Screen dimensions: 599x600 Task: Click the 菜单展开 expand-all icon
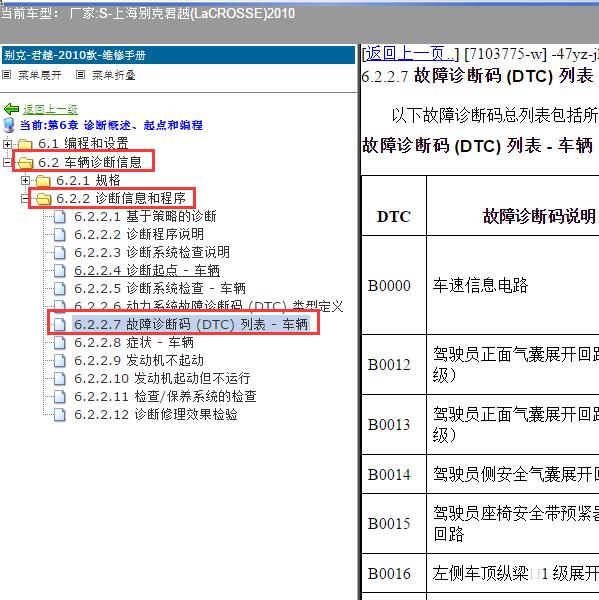pyautogui.click(x=7, y=75)
